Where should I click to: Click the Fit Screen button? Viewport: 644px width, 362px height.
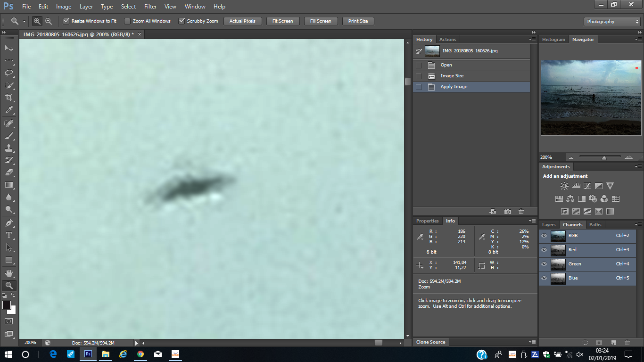point(283,21)
